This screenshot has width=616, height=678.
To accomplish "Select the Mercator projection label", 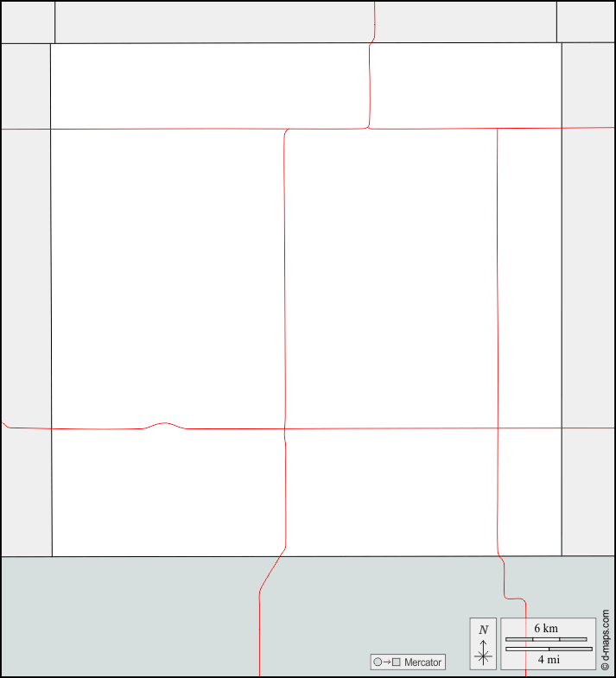I will tap(422, 662).
